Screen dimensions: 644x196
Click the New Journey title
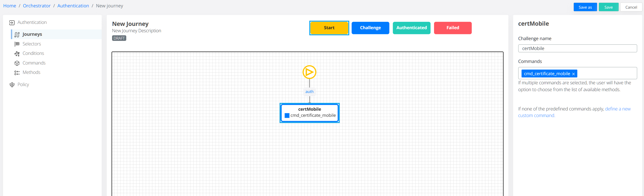130,24
